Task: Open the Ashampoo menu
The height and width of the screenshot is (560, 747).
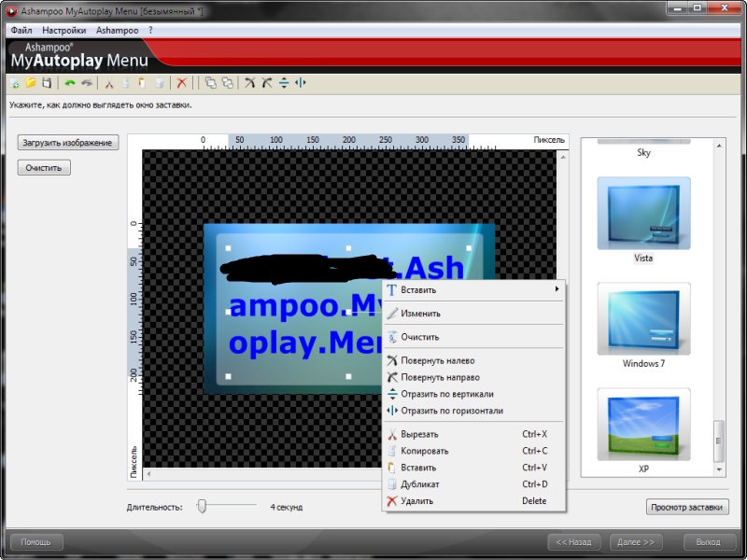Action: pos(118,31)
